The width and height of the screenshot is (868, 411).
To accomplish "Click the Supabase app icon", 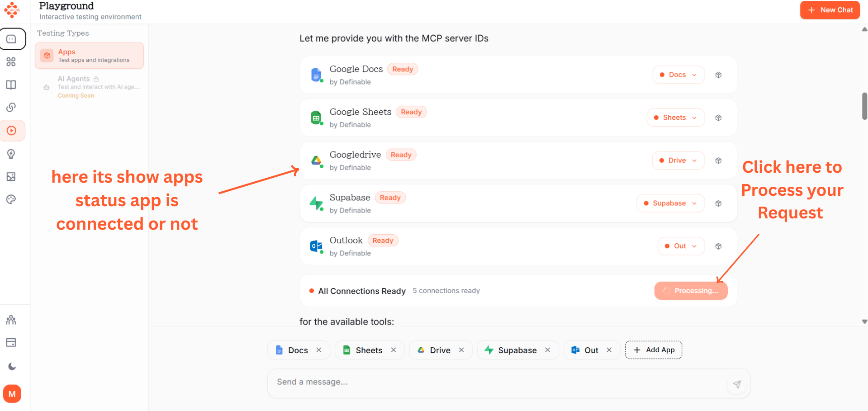I will pos(317,203).
